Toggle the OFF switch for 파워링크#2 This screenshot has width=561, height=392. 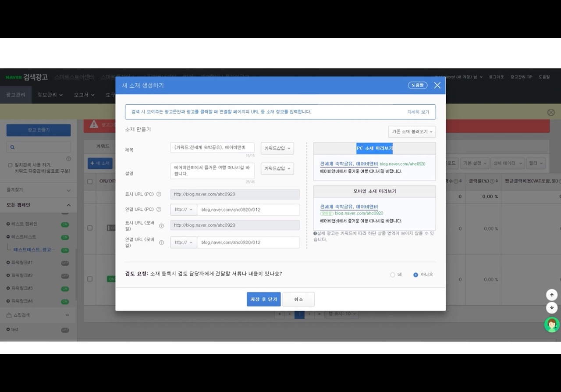[65, 276]
